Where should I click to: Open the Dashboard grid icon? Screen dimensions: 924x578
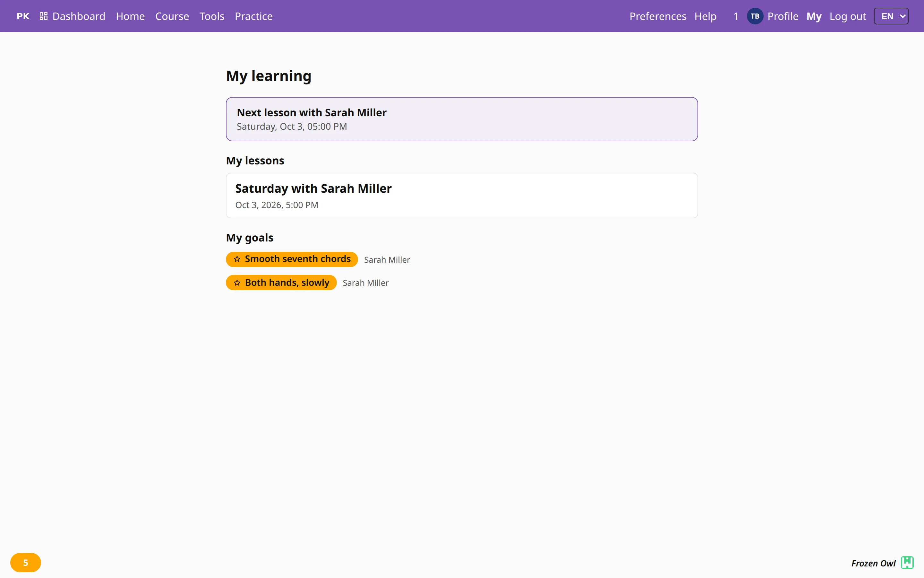click(44, 16)
